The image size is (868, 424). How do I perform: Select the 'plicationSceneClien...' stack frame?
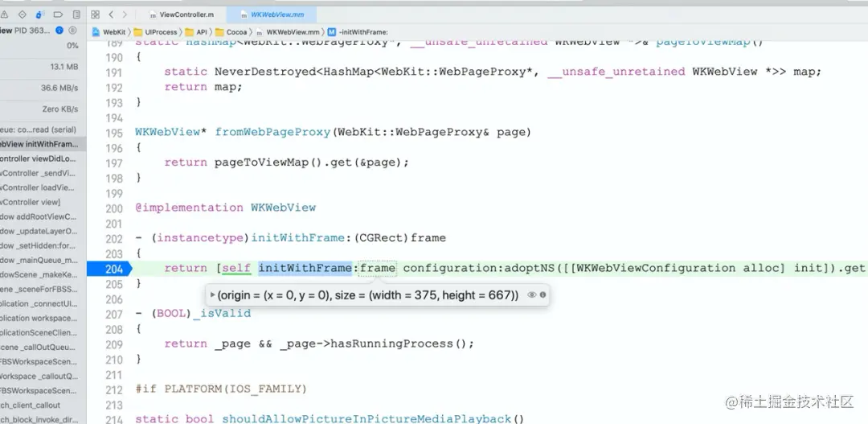[43, 332]
